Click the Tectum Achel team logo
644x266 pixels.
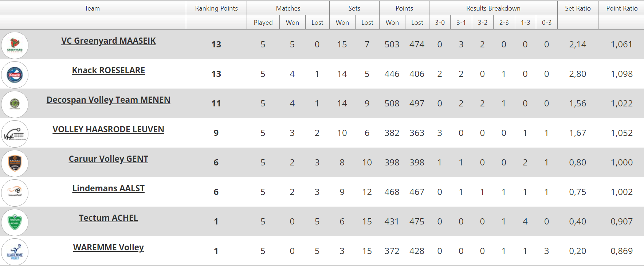[15, 222]
